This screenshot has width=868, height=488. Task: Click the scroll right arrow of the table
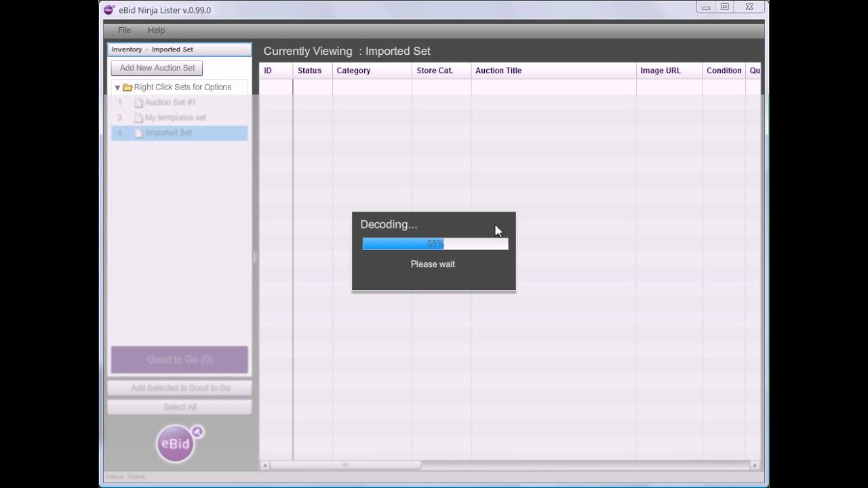coord(755,465)
